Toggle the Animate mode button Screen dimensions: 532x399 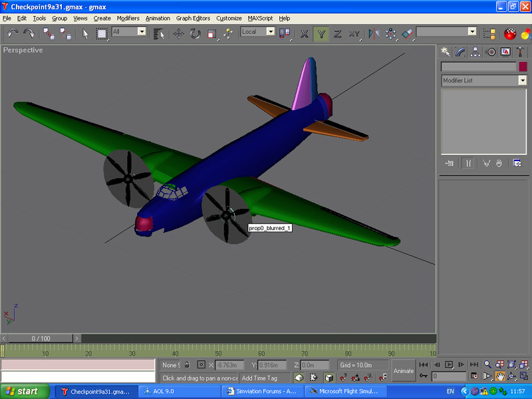click(x=404, y=370)
